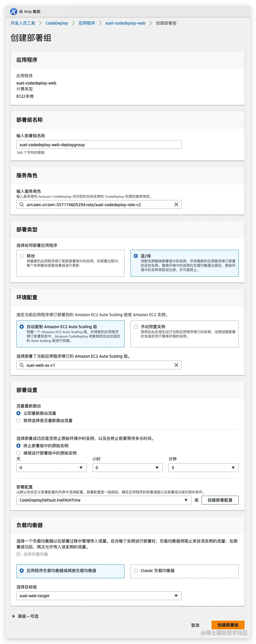Click chevron after 开发人员工具 breadcrumb
Image resolution: width=256 pixels, height=644 pixels.
(40, 23)
